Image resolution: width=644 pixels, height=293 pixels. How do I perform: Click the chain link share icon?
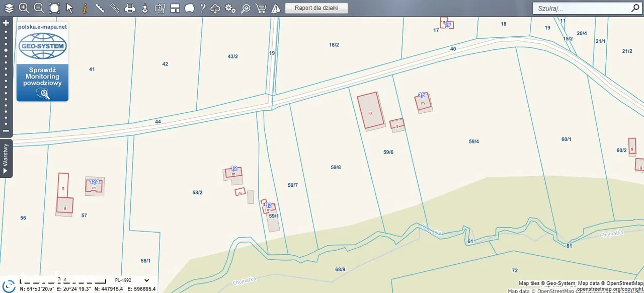point(115,8)
